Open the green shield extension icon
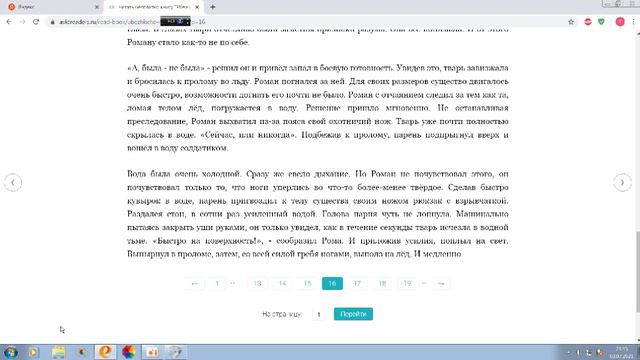 (601, 22)
